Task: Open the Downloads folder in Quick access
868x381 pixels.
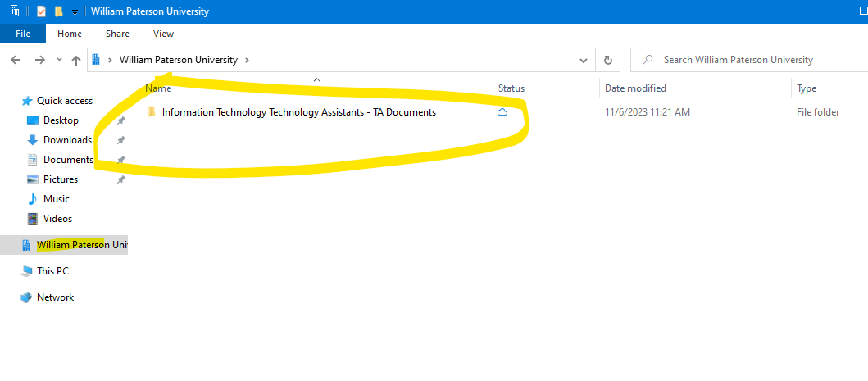Action: click(x=66, y=140)
